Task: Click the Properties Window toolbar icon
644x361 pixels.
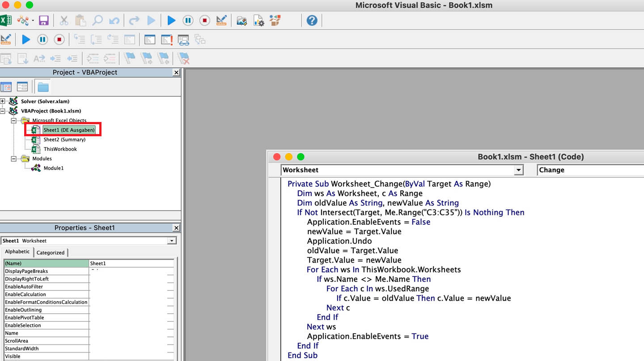Action: coord(258,21)
